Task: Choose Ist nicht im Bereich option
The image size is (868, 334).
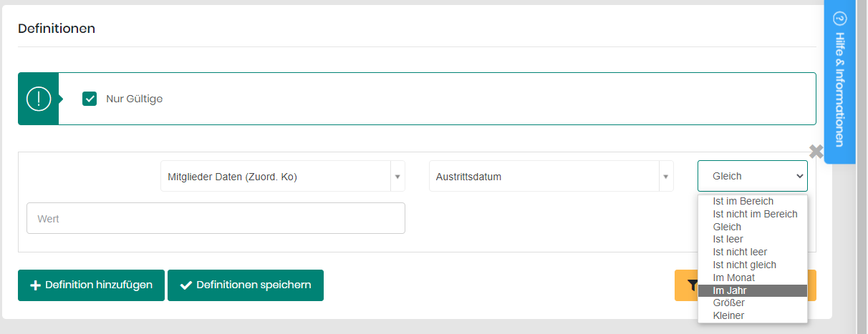Action: tap(755, 214)
